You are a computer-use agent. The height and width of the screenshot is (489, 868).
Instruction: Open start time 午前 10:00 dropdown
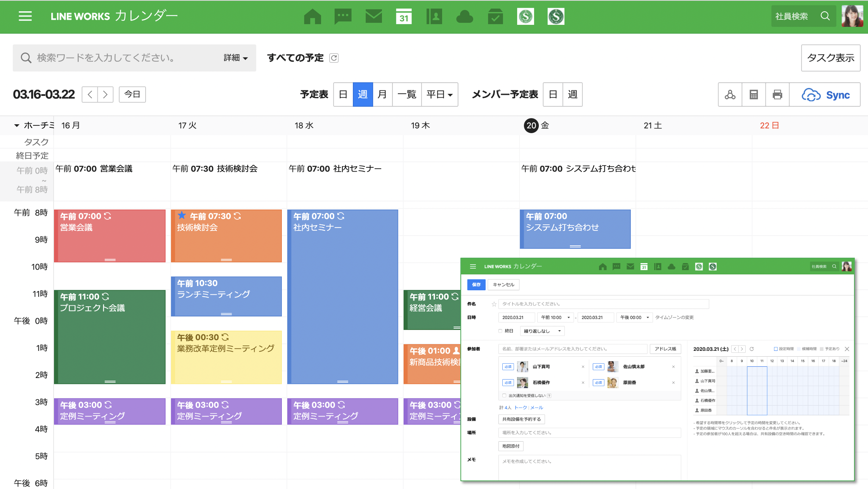pos(555,317)
